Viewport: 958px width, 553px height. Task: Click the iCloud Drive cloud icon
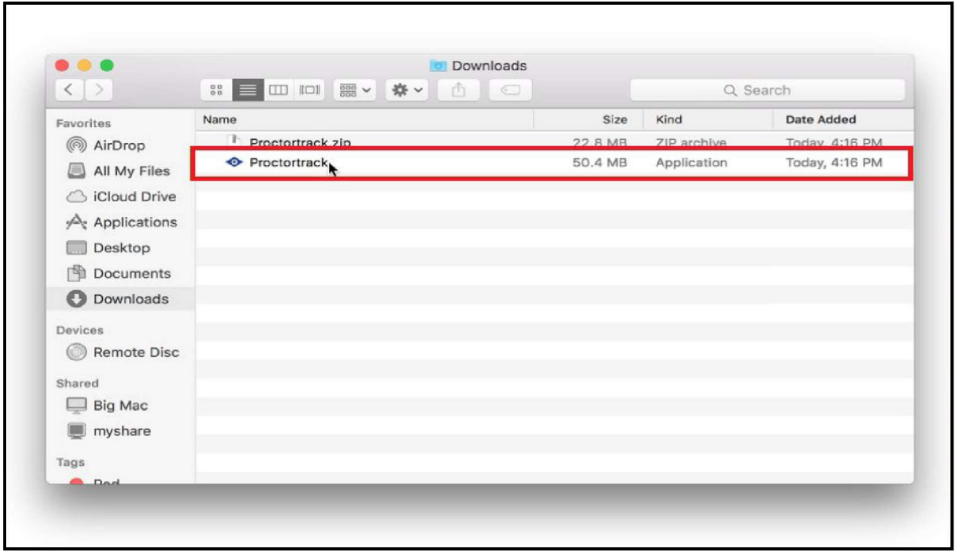click(x=76, y=197)
